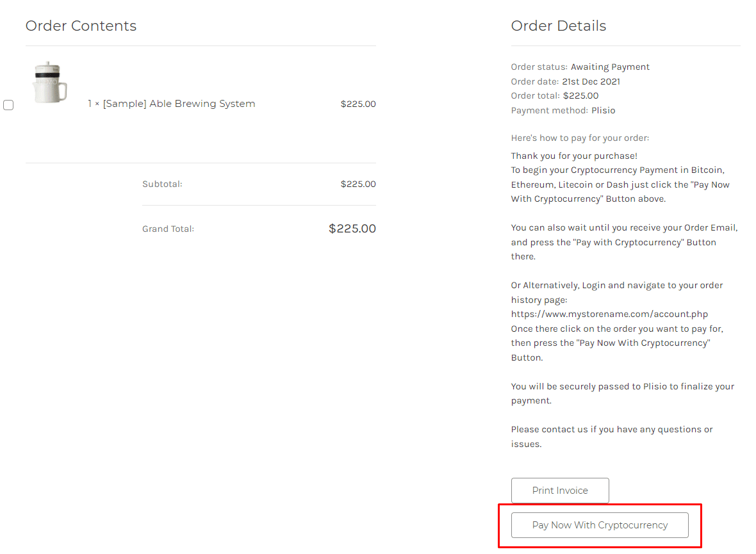Open the [Sample] Able Brewing System product link
The height and width of the screenshot is (554, 756).
coord(179,104)
